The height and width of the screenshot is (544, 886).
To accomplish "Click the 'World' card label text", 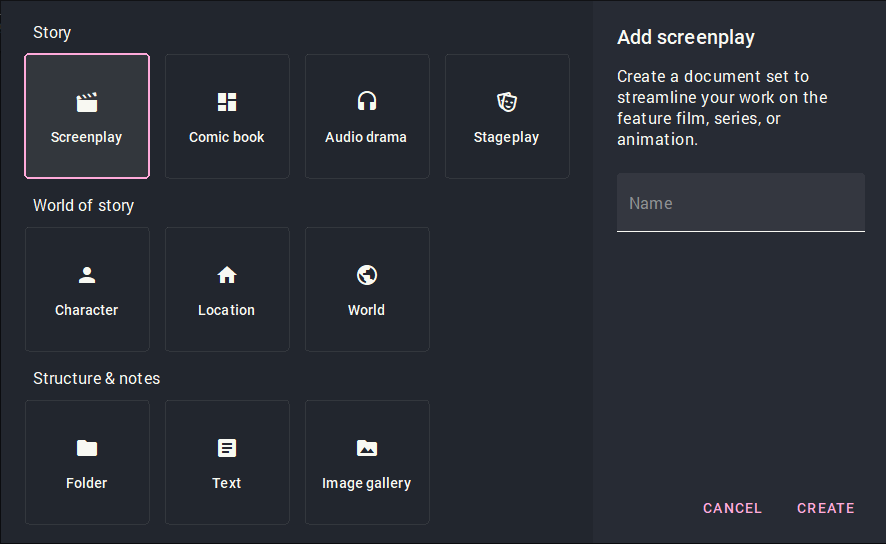I will (366, 310).
